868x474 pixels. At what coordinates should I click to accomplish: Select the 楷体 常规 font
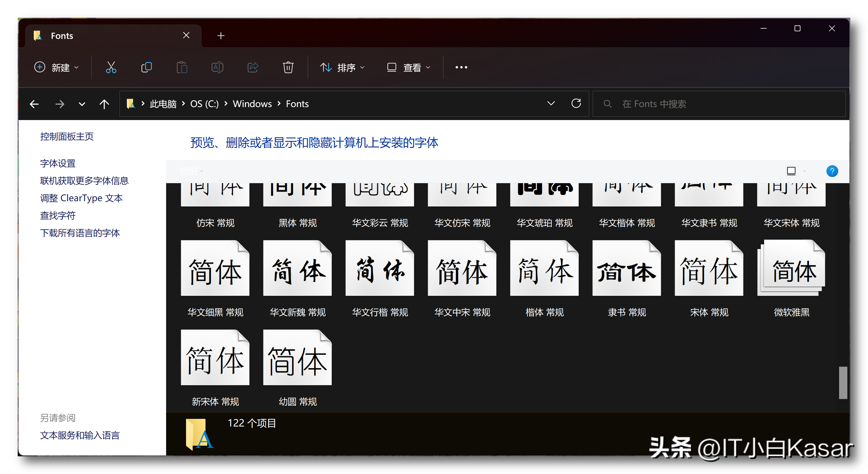[545, 279]
